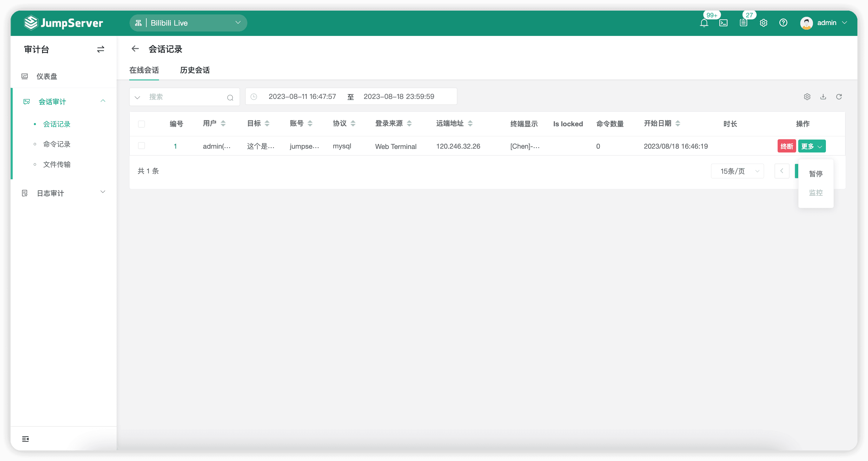Tick the select-all checkbox in header

click(142, 124)
